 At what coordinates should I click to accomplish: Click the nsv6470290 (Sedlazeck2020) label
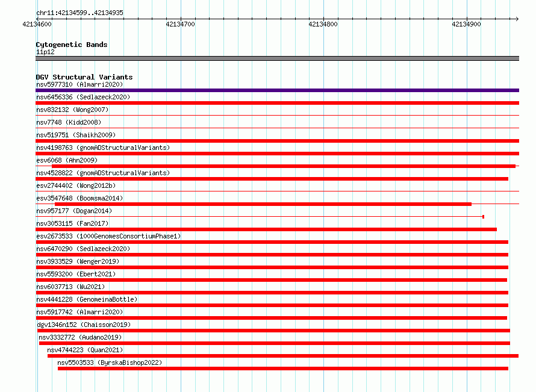coord(83,249)
